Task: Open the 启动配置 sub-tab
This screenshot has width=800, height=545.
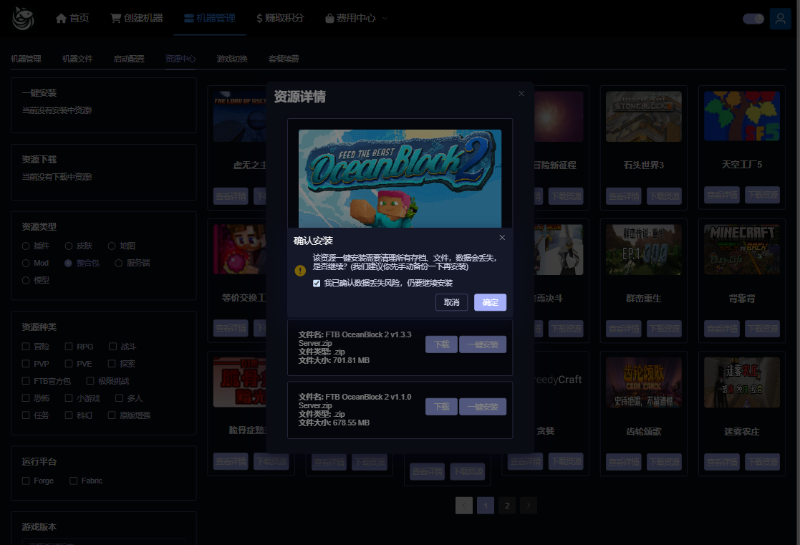Action: 129,59
